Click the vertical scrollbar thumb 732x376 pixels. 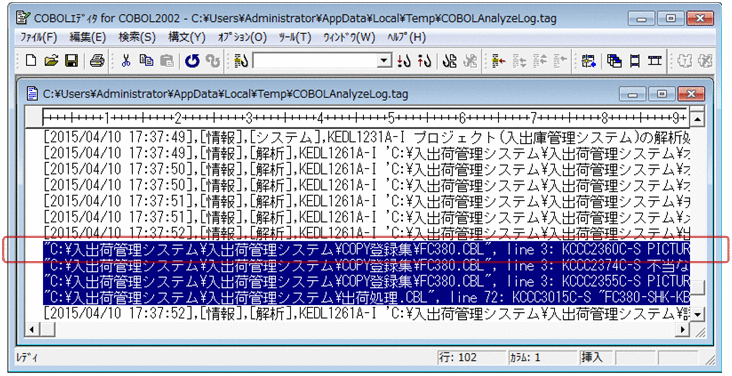[697, 288]
